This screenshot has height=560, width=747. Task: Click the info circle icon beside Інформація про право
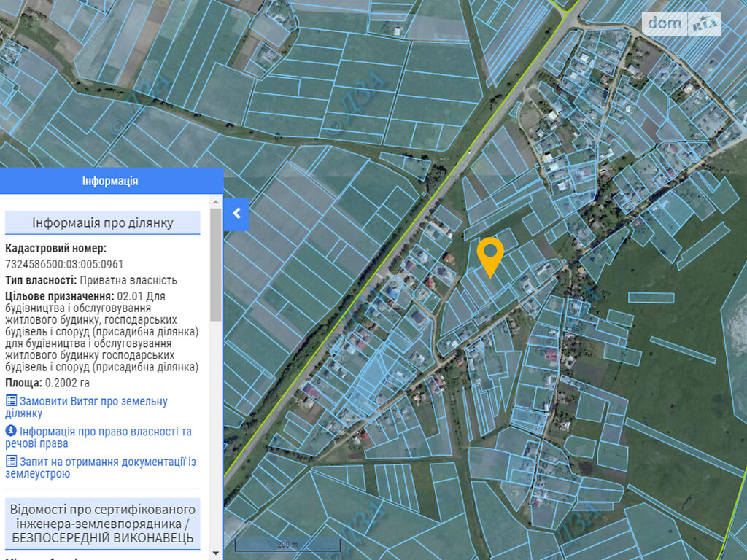(x=11, y=431)
